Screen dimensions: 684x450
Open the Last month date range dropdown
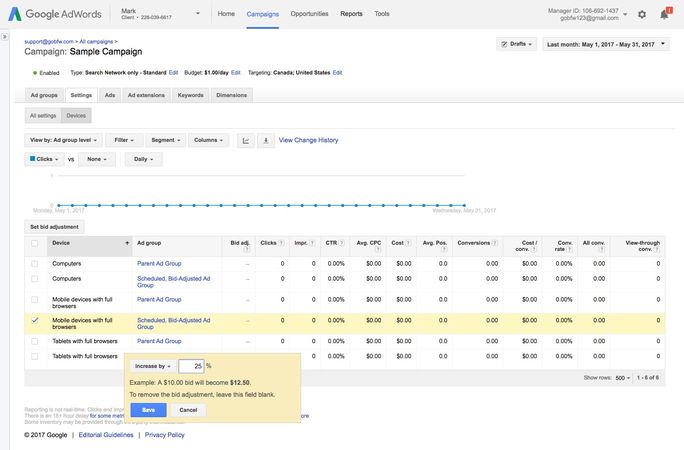(x=606, y=44)
